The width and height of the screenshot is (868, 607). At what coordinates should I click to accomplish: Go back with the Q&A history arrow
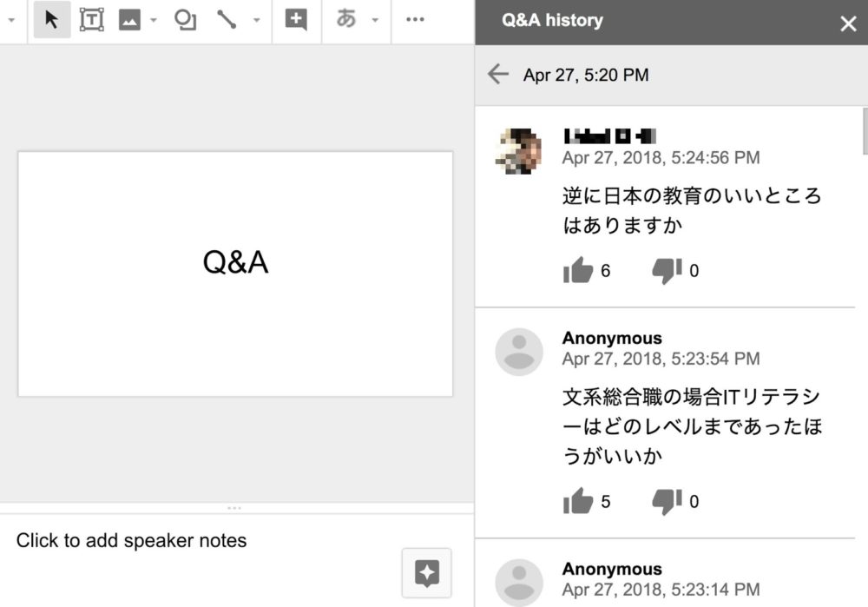498,75
